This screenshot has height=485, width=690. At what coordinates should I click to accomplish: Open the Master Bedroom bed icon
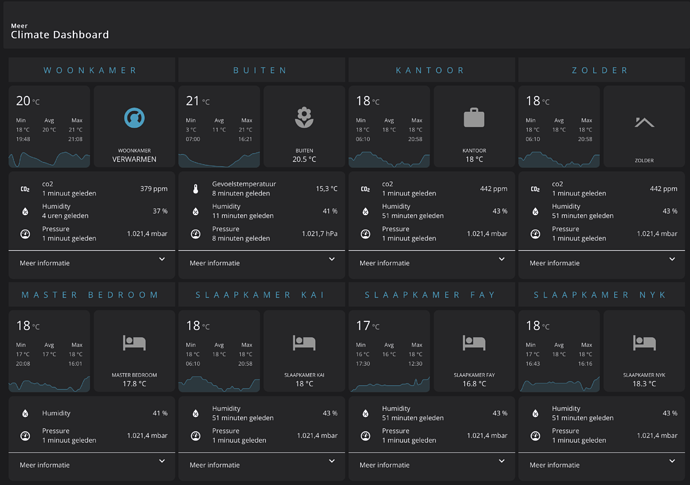pyautogui.click(x=134, y=342)
